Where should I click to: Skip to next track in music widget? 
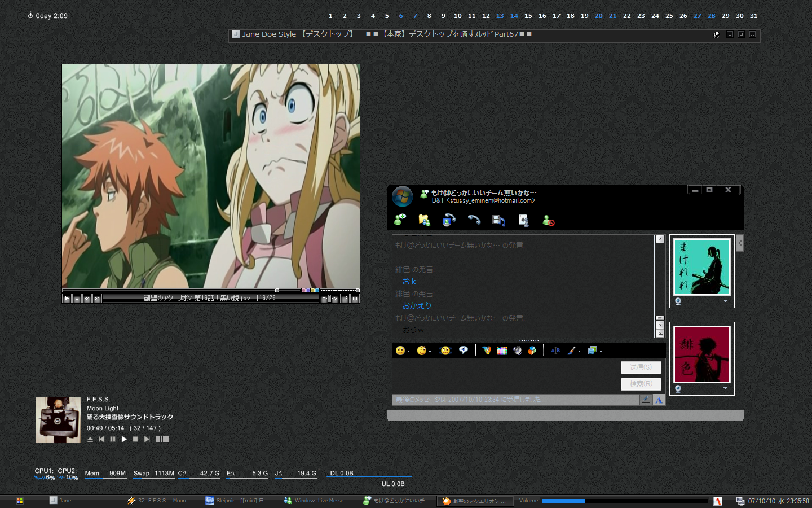coord(147,439)
